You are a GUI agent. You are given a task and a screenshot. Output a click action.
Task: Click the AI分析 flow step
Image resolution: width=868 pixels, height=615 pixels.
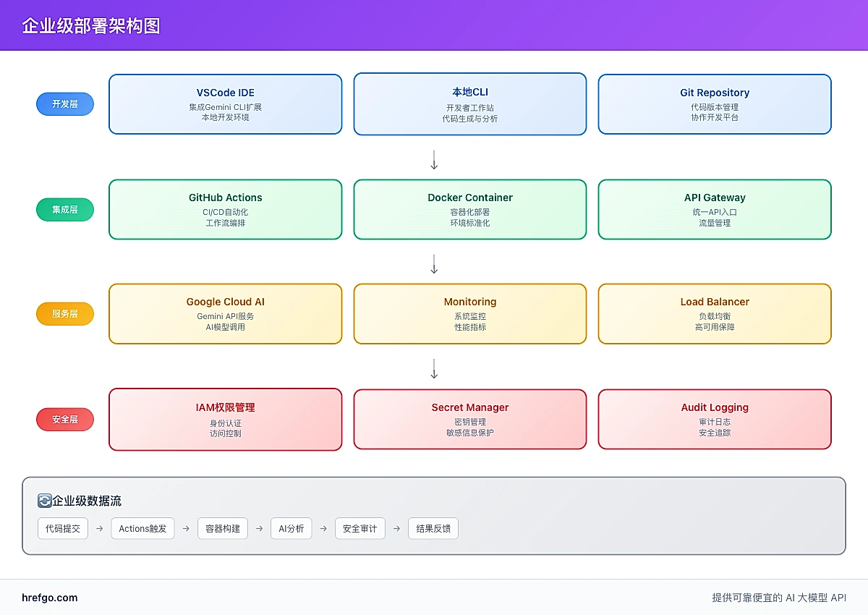pyautogui.click(x=292, y=529)
